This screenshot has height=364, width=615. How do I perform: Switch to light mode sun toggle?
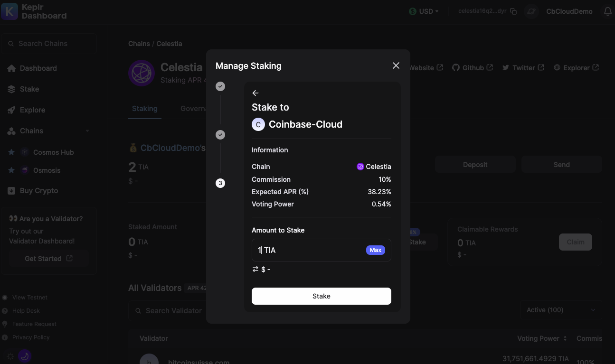(10, 356)
